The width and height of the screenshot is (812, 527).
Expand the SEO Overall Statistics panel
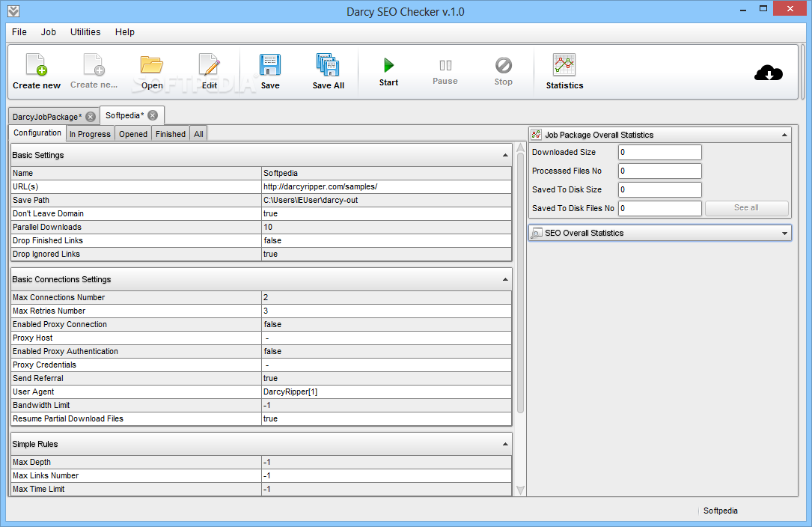click(784, 234)
